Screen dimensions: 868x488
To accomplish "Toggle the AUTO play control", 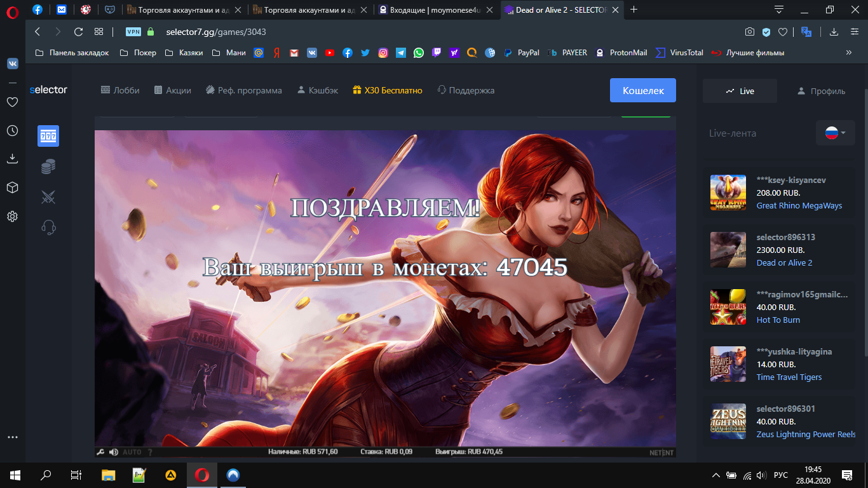I will tap(132, 452).
